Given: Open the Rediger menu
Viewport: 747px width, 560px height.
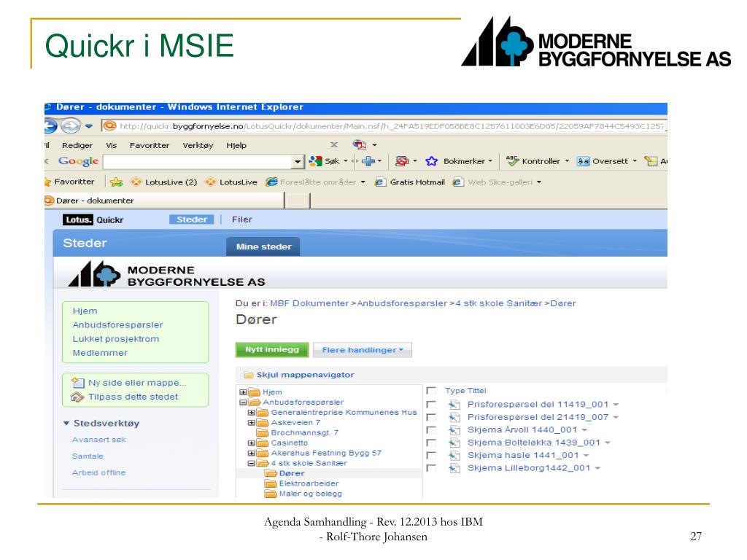Looking at the screenshot, I should point(77,145).
